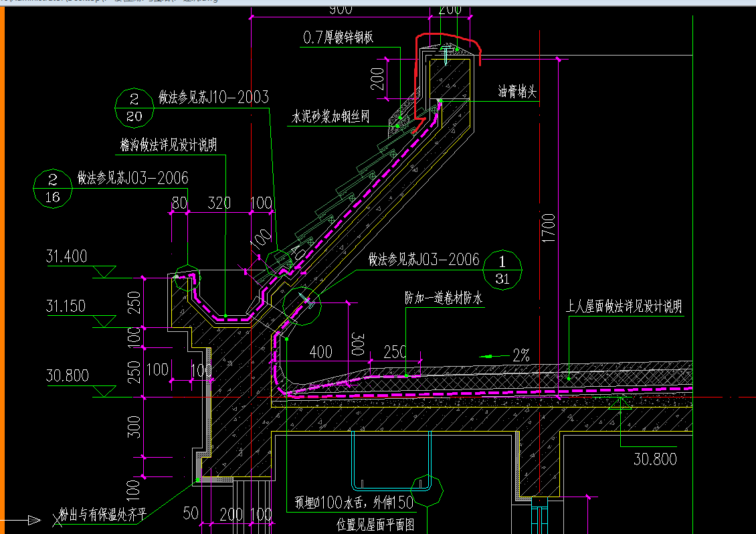Click the 2/16 detail reference bubble

click(53, 189)
